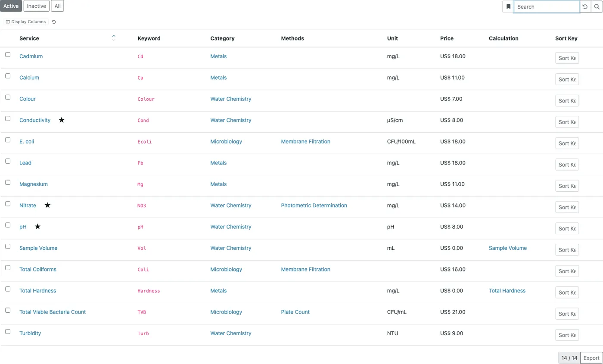603x364 pixels.
Task: Open Membrane Filtration link in E. coli row
Action: click(305, 141)
